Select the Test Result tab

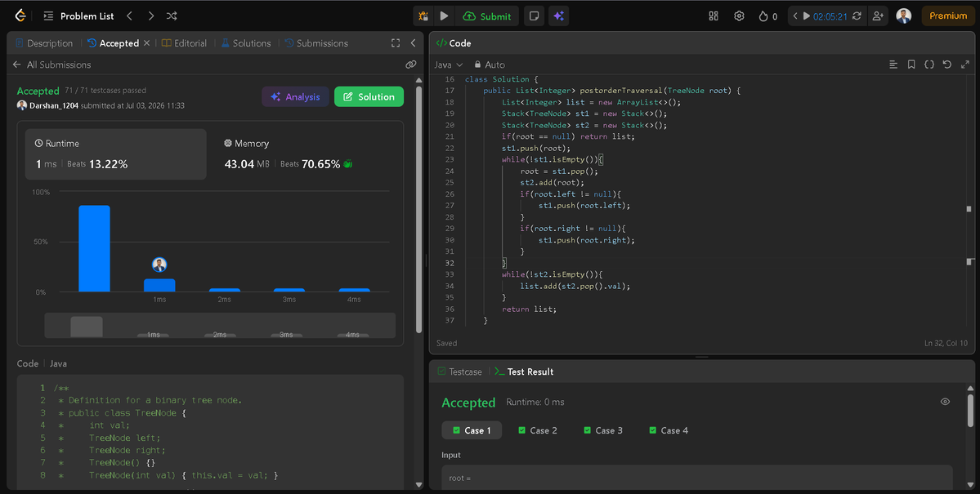pyautogui.click(x=524, y=372)
